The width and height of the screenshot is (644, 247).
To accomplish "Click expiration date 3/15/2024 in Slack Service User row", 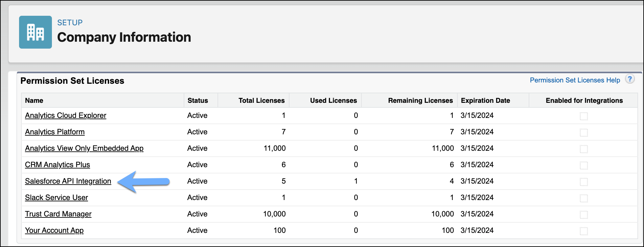I will 477,197.
